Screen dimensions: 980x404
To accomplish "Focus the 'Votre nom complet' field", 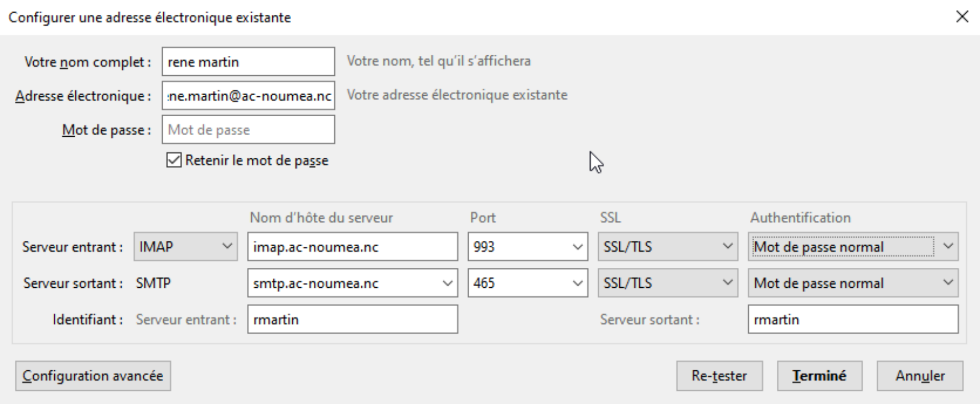I will pyautogui.click(x=248, y=62).
